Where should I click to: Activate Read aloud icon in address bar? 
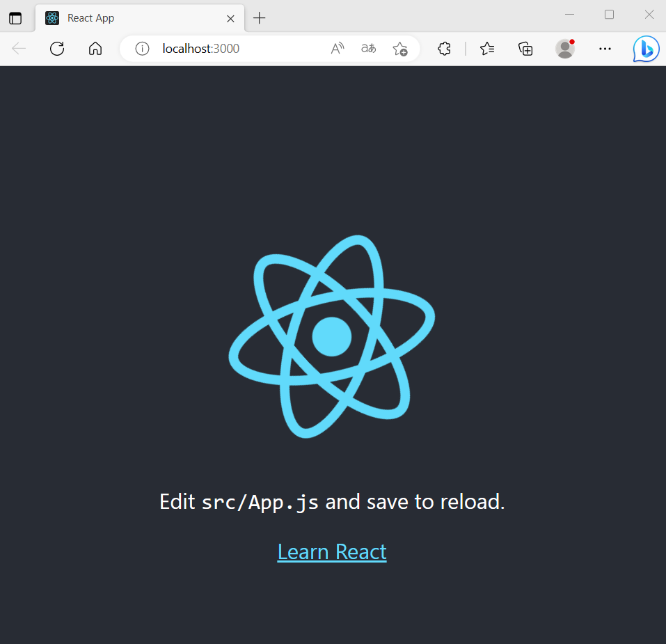point(338,49)
